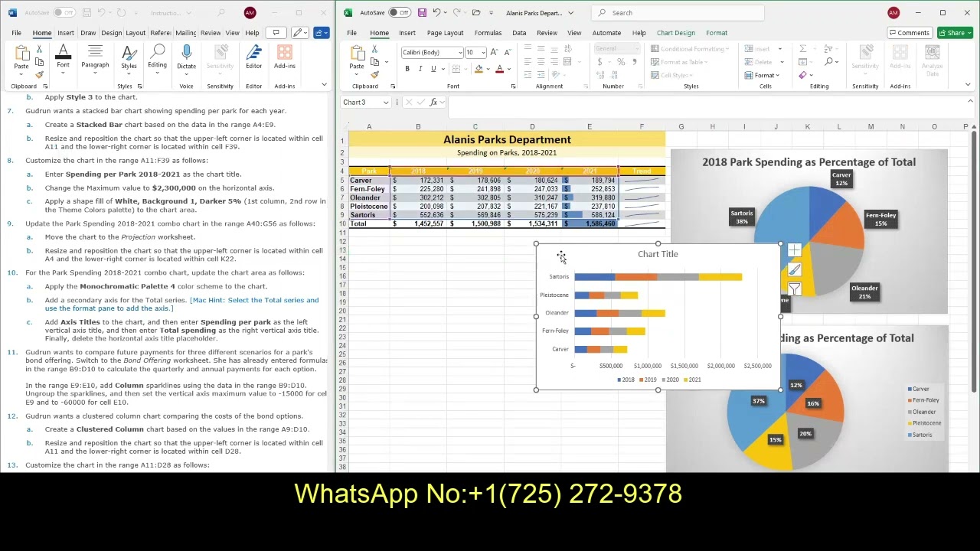Click column header D in Excel
Viewport: 980px width, 551px height.
532,126
